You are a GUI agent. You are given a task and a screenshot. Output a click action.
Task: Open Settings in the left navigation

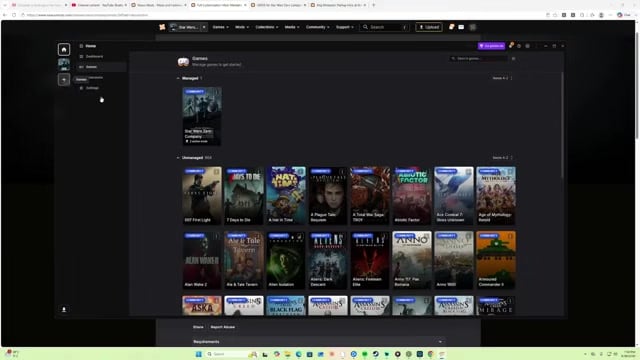point(92,88)
